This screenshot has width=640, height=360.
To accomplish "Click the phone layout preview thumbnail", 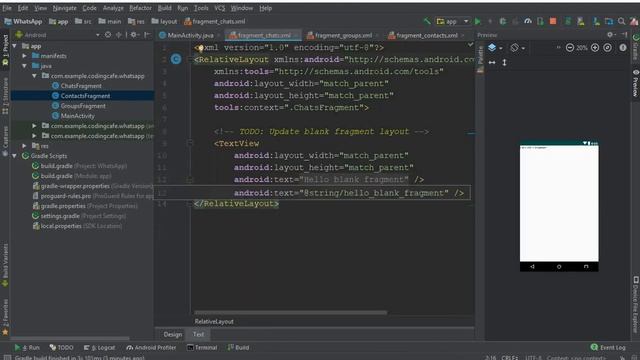I will pos(559,206).
